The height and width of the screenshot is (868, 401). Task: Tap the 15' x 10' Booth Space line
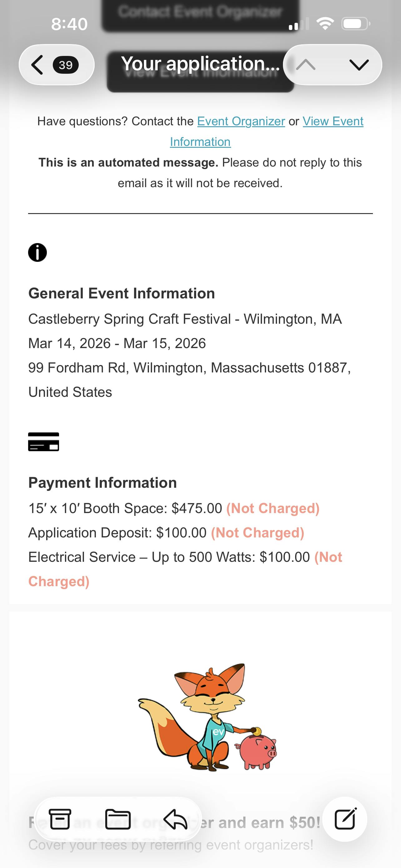125,508
